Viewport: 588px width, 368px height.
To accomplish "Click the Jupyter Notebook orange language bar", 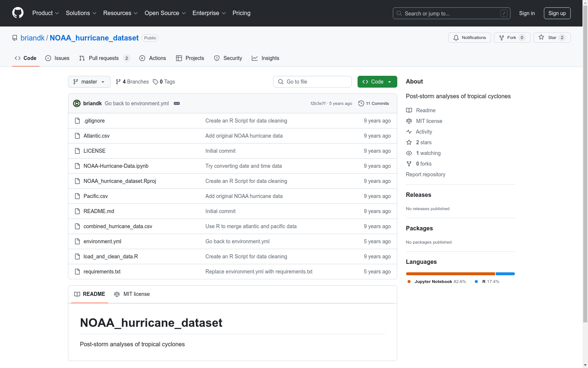I will (x=451, y=274).
